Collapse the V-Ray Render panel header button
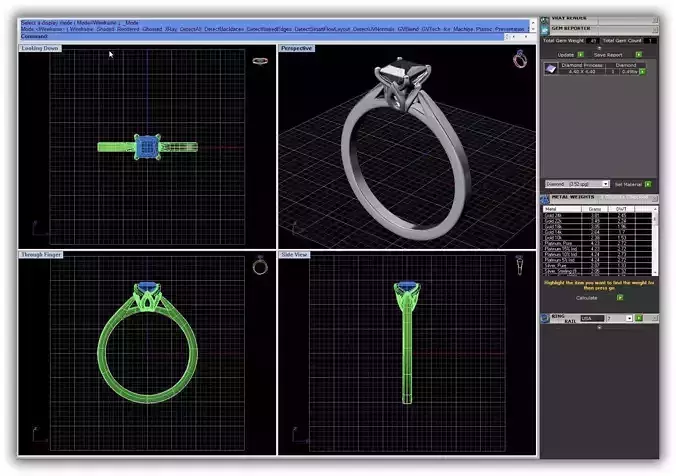This screenshot has height=476, width=676. tap(654, 20)
